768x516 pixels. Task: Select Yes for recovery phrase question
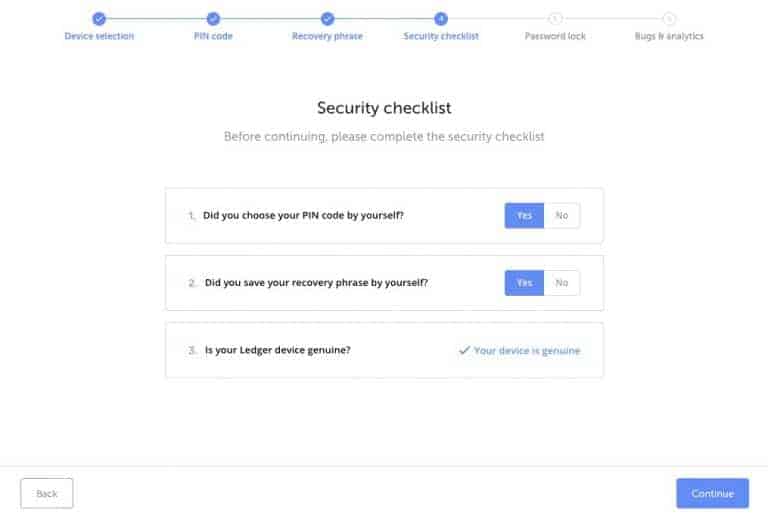tap(524, 283)
